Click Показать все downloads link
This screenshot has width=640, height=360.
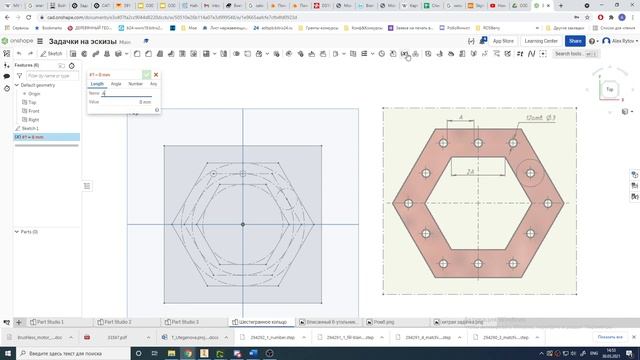click(x=610, y=337)
